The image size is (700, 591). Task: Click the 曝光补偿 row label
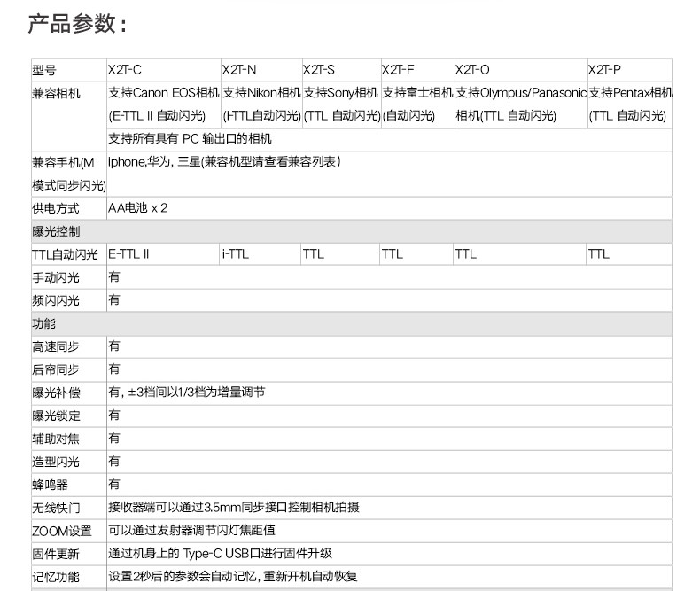(56, 393)
